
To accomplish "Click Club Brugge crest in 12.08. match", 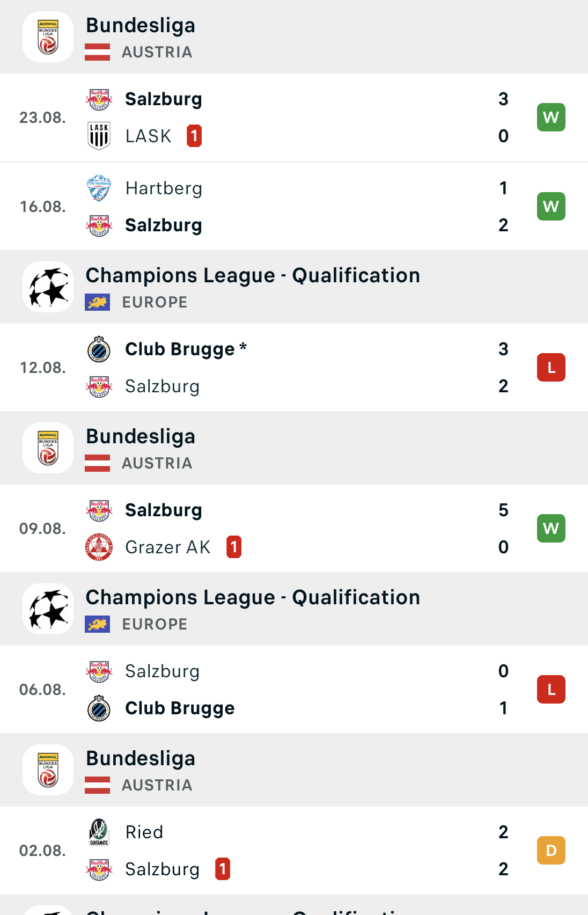I will pyautogui.click(x=99, y=349).
